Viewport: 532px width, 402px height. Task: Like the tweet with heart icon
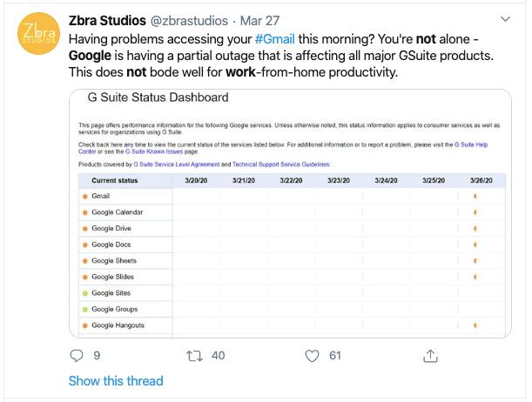coord(313,355)
